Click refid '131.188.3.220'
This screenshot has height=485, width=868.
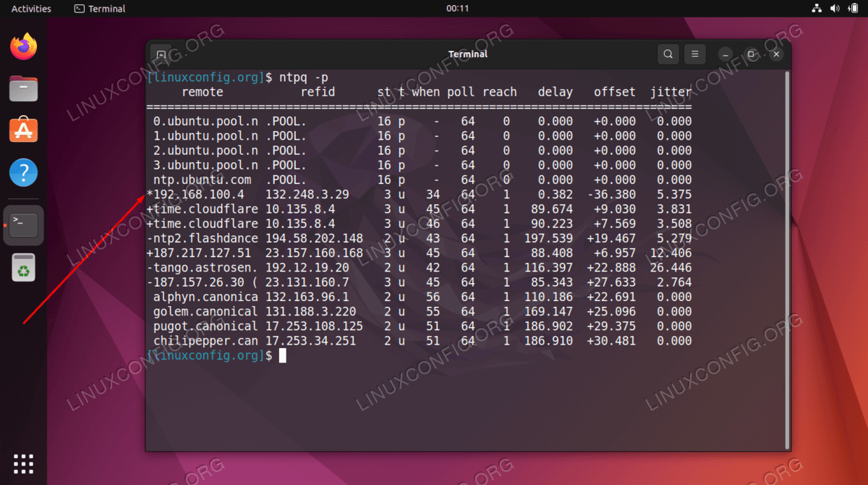coord(311,311)
